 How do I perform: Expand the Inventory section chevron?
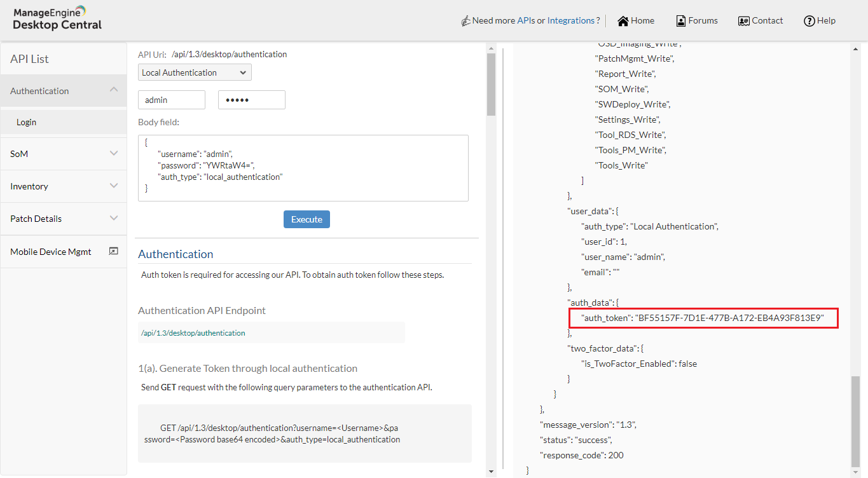pos(114,186)
